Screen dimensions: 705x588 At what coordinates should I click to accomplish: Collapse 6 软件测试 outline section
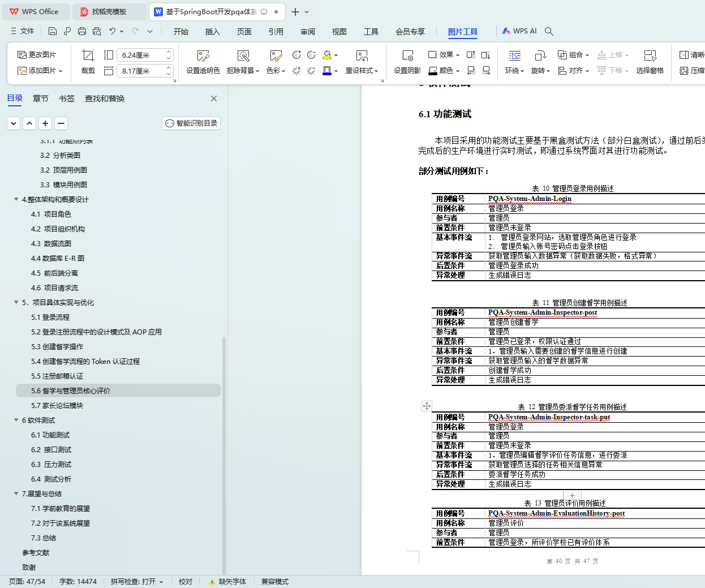pos(16,420)
